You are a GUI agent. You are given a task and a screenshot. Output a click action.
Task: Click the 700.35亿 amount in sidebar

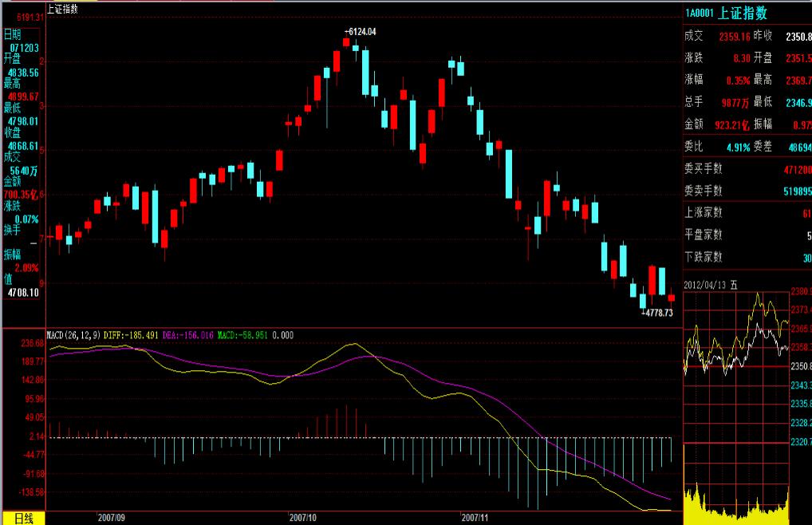(x=22, y=195)
